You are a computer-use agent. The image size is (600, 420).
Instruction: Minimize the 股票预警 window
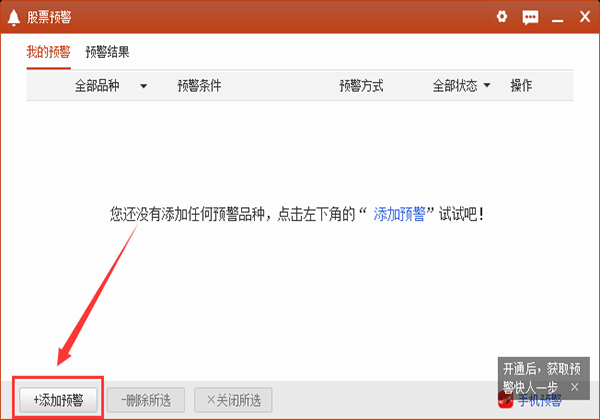click(x=558, y=20)
